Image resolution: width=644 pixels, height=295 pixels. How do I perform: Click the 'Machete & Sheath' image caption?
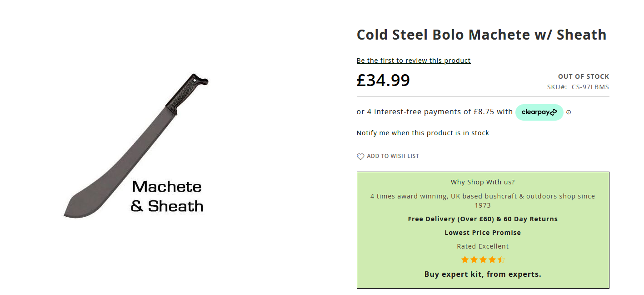coord(167,196)
